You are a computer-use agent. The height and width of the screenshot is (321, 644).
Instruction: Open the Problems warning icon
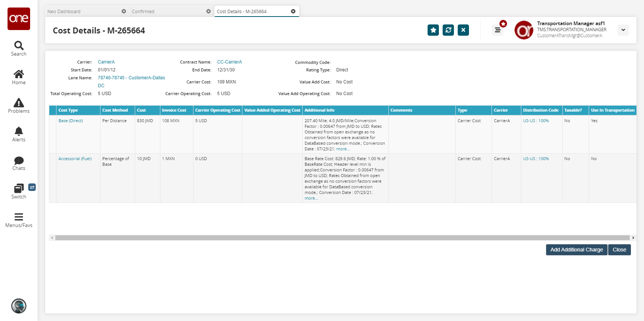pos(19,103)
